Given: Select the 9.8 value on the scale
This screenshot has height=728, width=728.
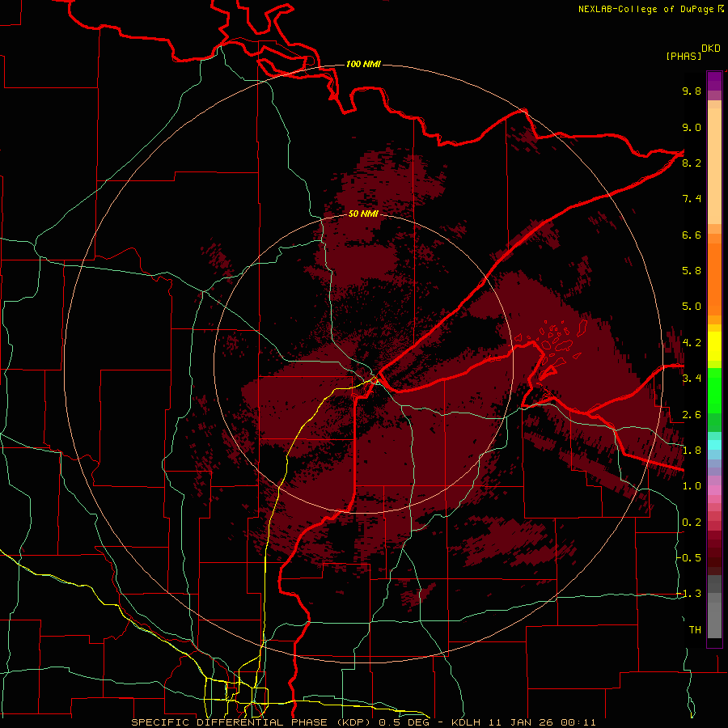Looking at the screenshot, I should [692, 91].
